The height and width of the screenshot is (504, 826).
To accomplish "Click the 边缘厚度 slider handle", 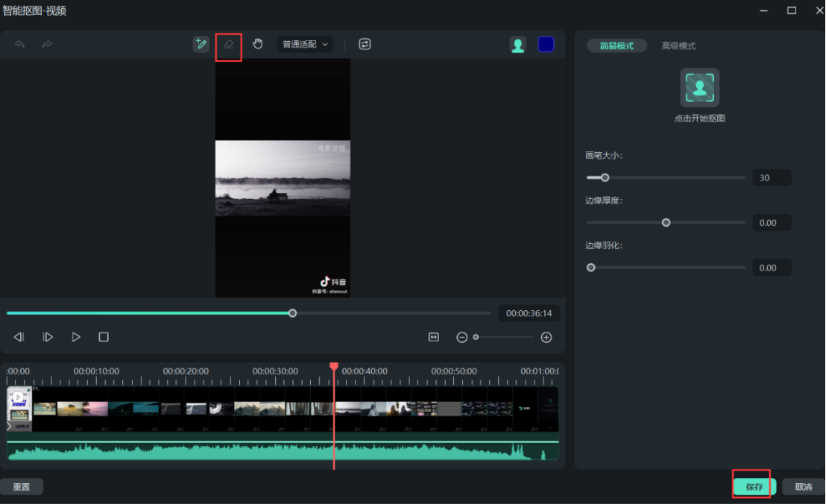I will [666, 222].
